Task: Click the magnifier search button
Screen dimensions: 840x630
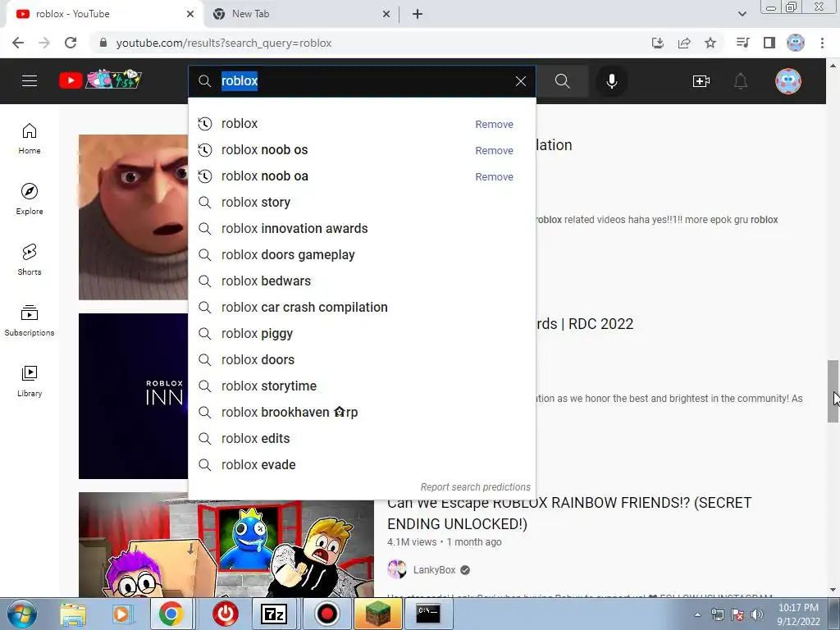Action: [562, 81]
